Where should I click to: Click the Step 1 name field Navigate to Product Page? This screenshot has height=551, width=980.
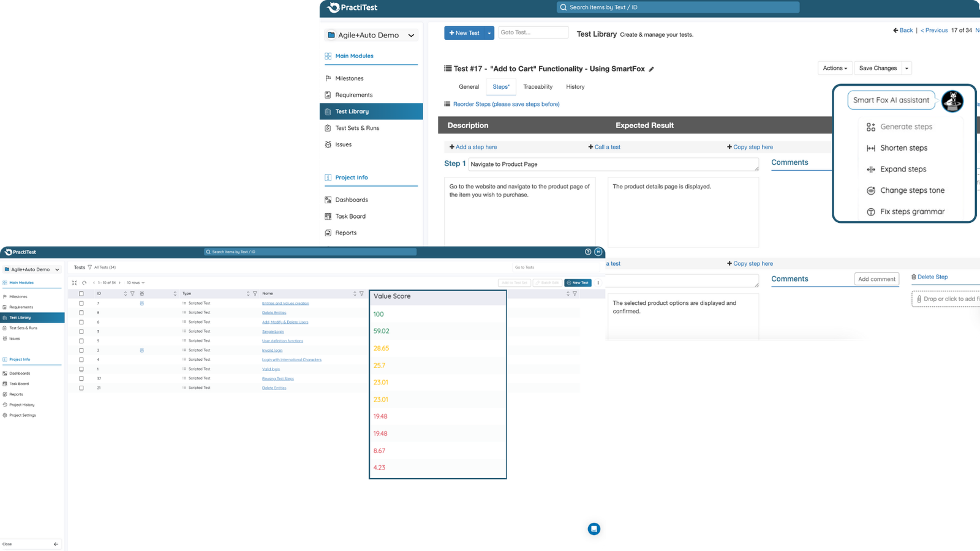pyautogui.click(x=614, y=164)
